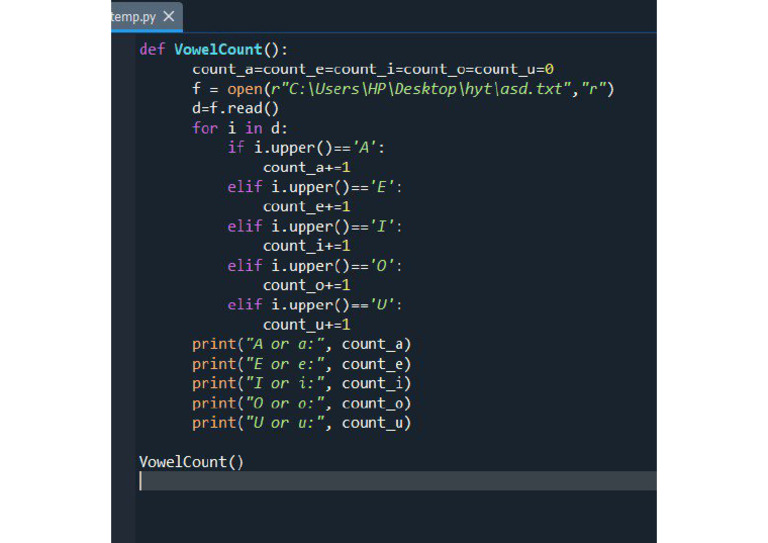Click the 'for i in d:' line

tap(240, 128)
